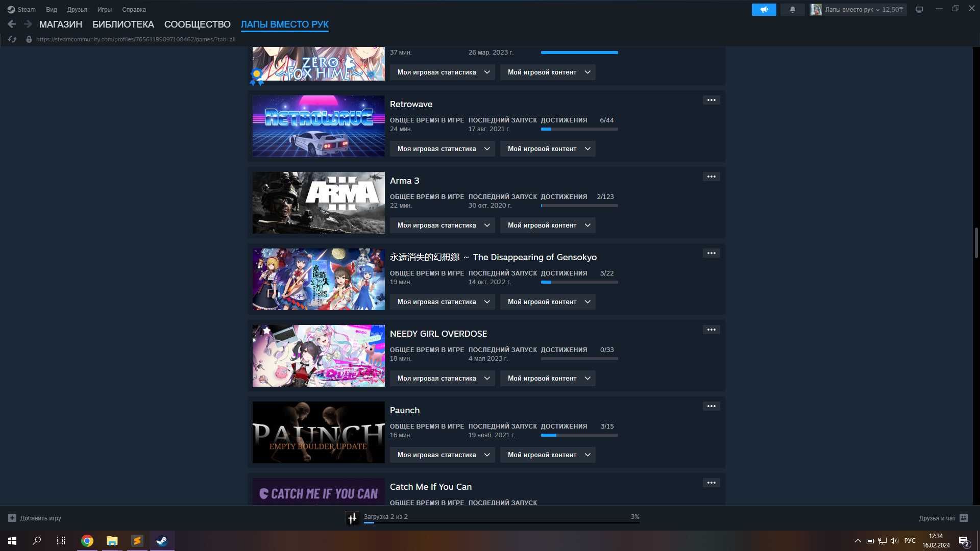Open Disappearing of Gensokyo three-dots menu
980x551 pixels.
(712, 253)
